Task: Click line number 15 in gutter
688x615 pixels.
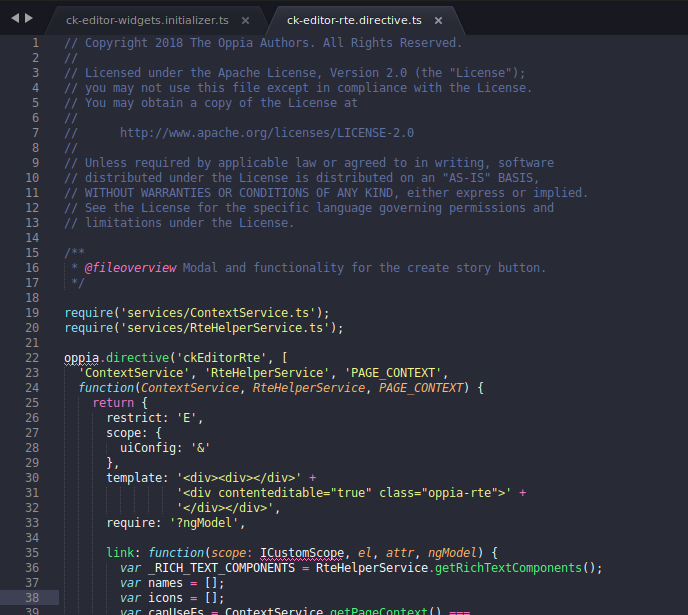Action: [x=32, y=253]
